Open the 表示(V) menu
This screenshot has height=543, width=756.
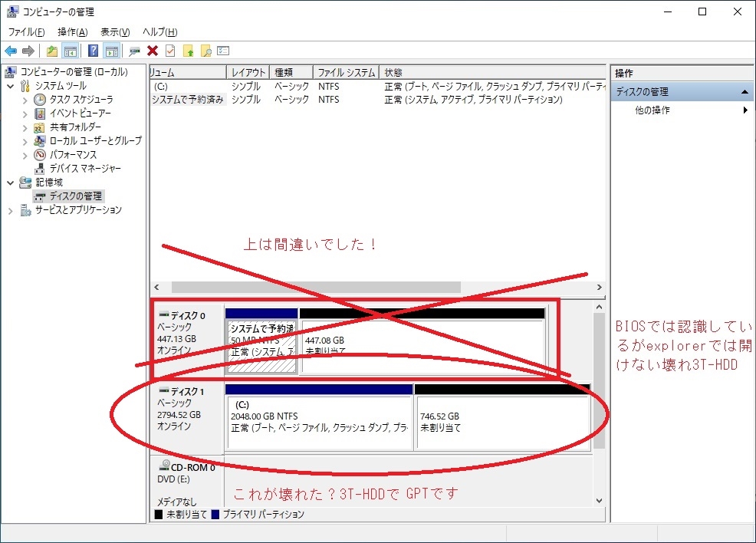click(115, 31)
